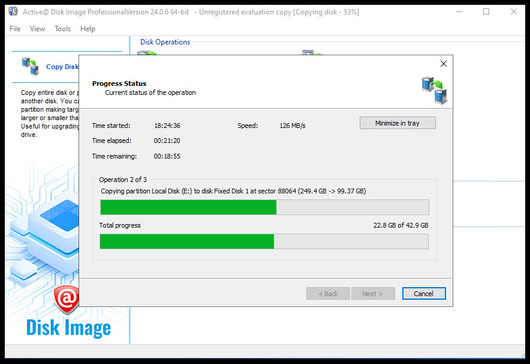Close the Progress Status dialog

click(443, 64)
